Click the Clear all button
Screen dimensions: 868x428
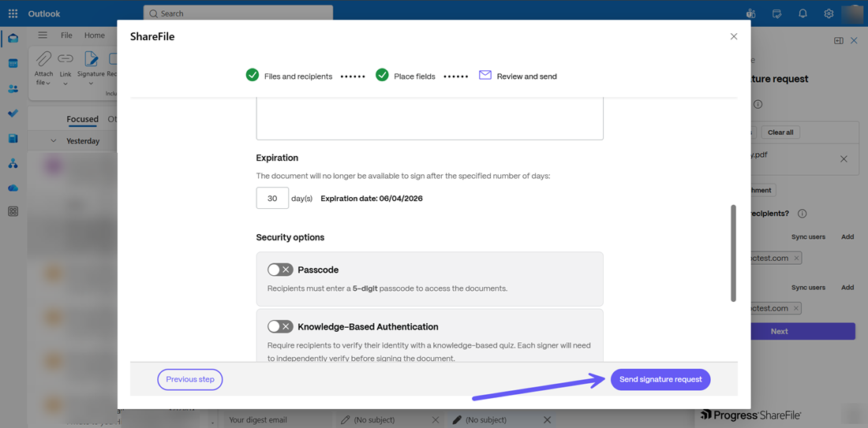point(780,132)
